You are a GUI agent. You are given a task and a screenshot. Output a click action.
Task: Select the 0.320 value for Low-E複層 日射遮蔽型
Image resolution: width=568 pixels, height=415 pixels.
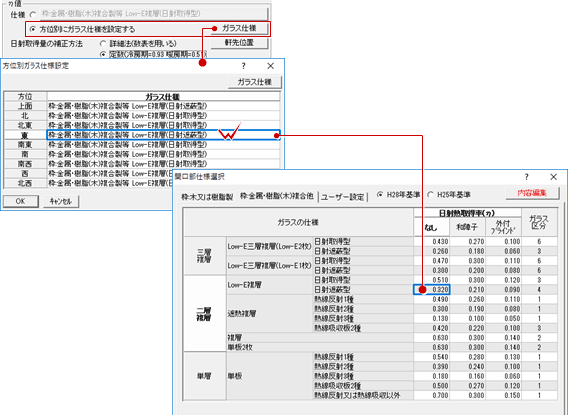click(x=432, y=290)
